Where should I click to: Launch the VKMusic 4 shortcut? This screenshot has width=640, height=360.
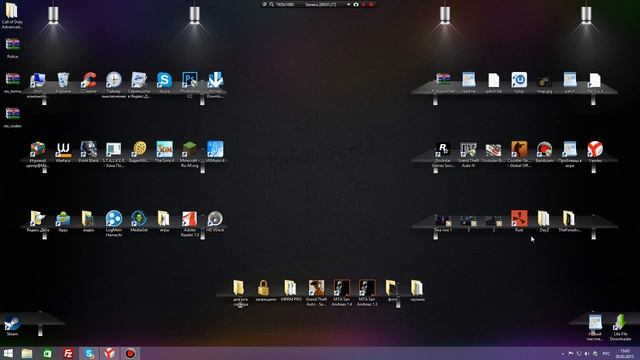tap(215, 150)
